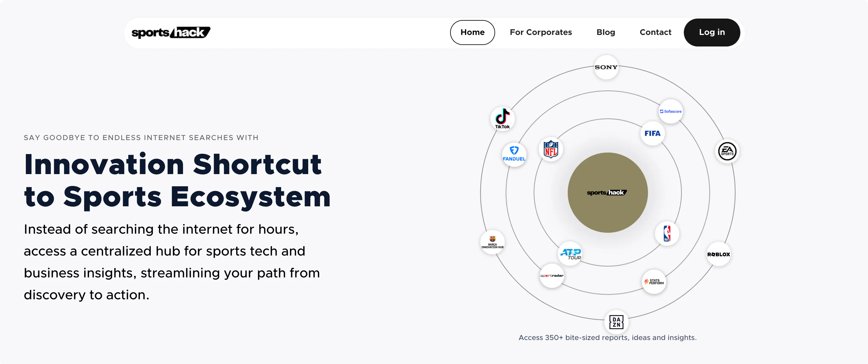Select the EA Sports logo bubble
Screen dimensions: 868x364
tap(727, 151)
